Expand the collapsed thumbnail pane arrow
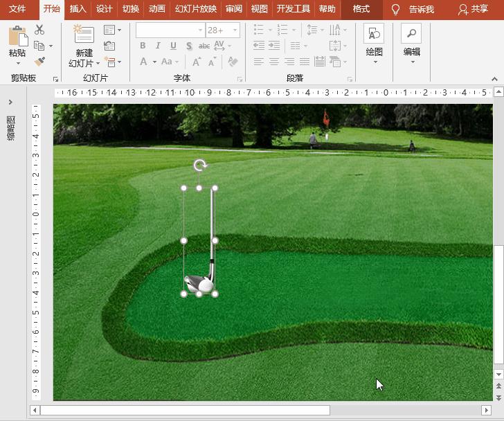The height and width of the screenshot is (421, 504). pyautogui.click(x=10, y=102)
